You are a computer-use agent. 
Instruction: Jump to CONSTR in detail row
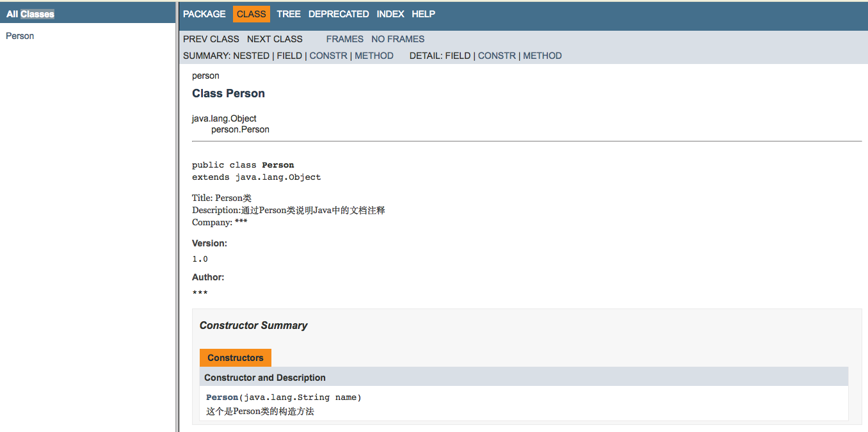point(497,56)
